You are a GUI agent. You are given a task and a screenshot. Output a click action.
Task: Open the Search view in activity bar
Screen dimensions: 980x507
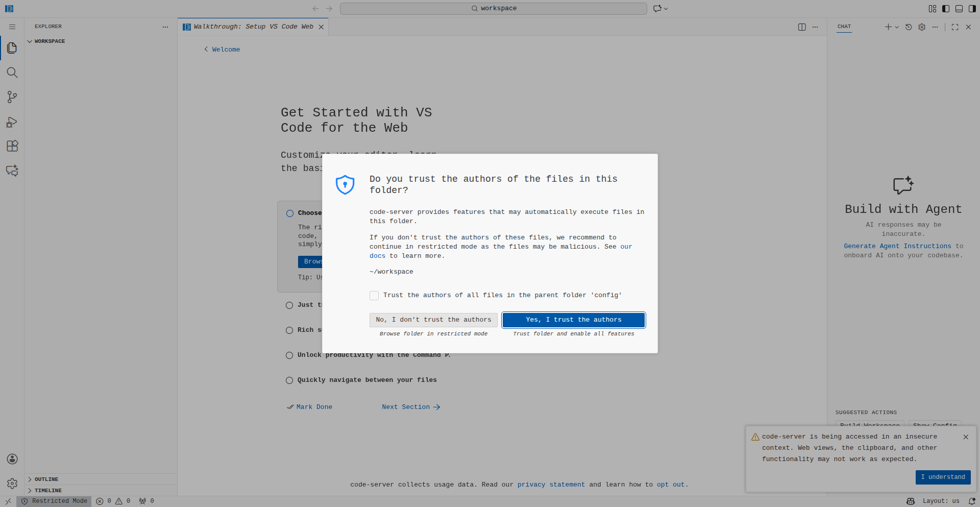click(x=12, y=73)
